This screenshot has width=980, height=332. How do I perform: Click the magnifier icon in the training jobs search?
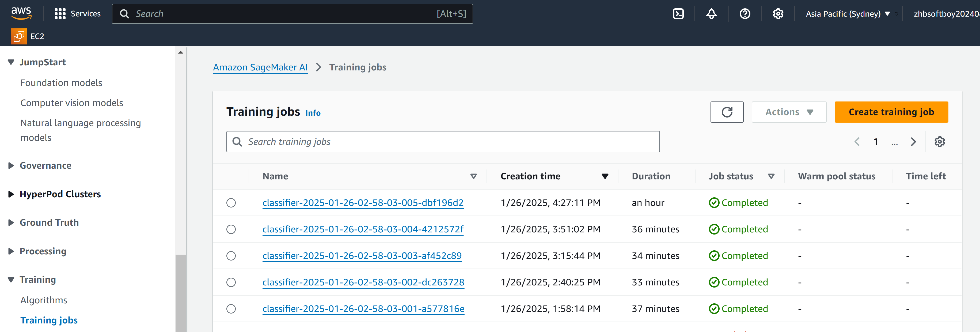point(237,142)
